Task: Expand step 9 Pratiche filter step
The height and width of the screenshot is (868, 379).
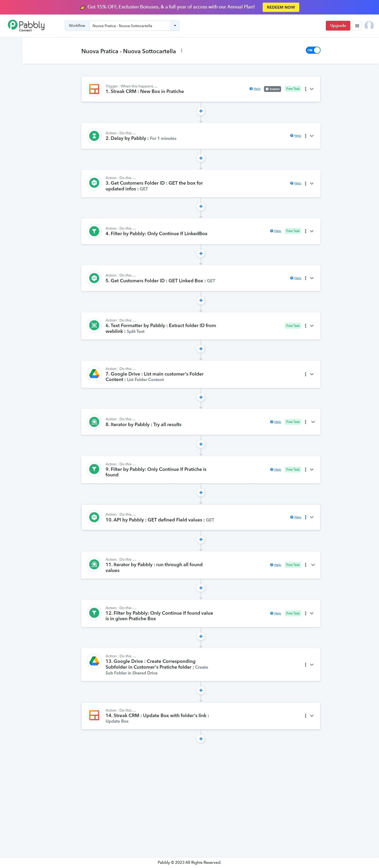Action: click(x=312, y=469)
